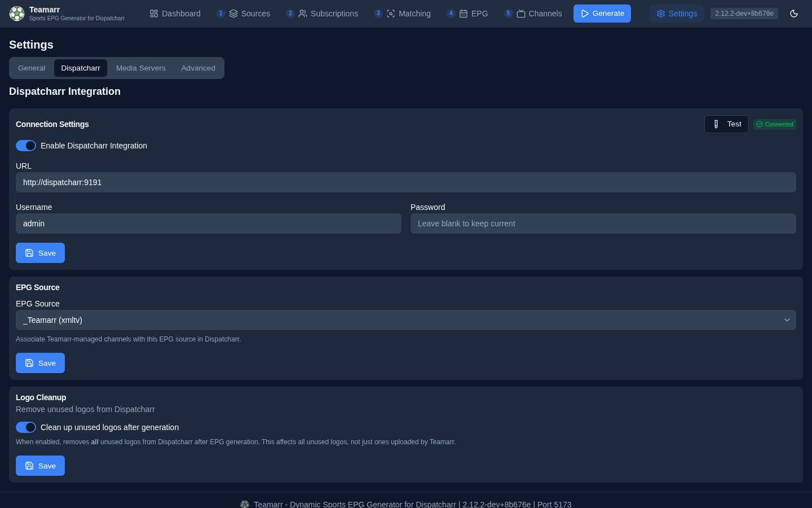Image resolution: width=812 pixels, height=508 pixels.
Task: Click step badge 2 next to Subscriptions
Action: tap(290, 14)
